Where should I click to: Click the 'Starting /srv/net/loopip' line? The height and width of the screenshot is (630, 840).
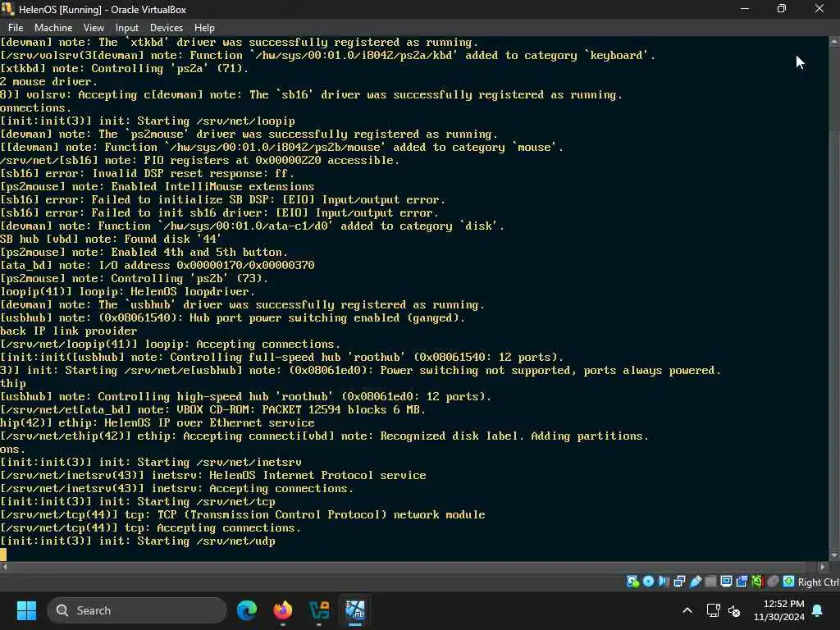(x=148, y=121)
